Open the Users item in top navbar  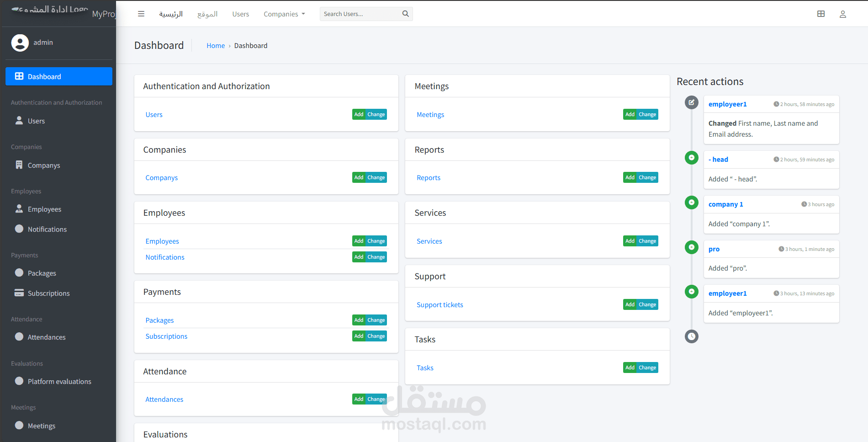241,14
